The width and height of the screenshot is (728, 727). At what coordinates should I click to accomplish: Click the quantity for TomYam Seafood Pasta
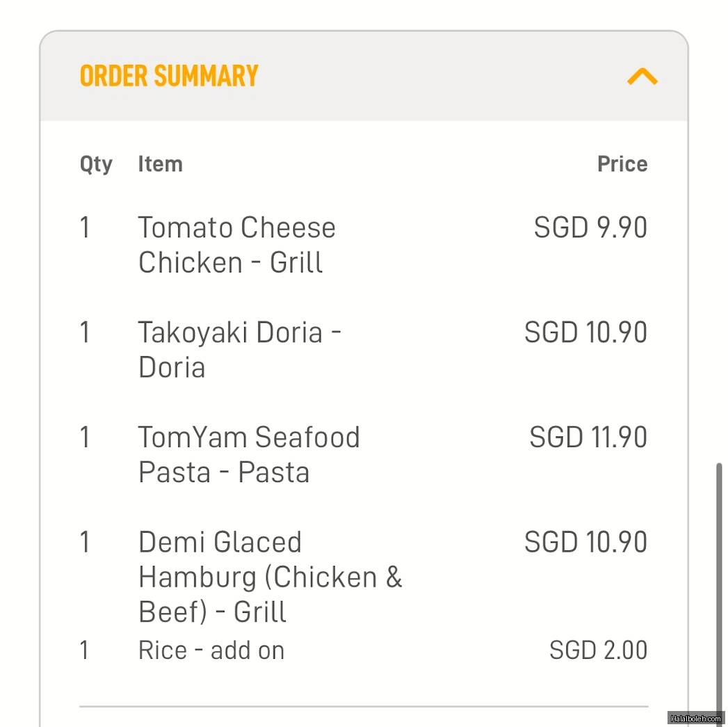point(85,438)
